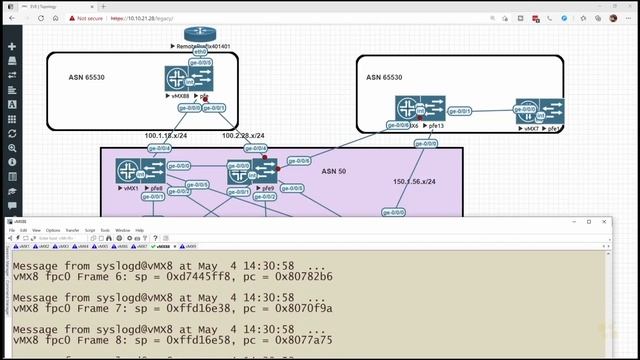Image resolution: width=640 pixels, height=360 pixels.
Task: Open the text objects 'A' icon in sidebar
Action: (x=12, y=104)
